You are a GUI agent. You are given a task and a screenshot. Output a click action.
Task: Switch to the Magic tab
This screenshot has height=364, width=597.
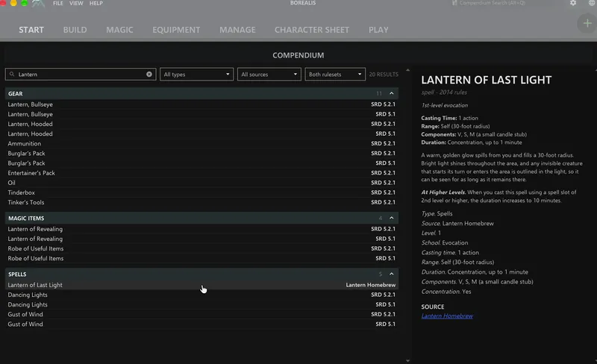(x=119, y=30)
